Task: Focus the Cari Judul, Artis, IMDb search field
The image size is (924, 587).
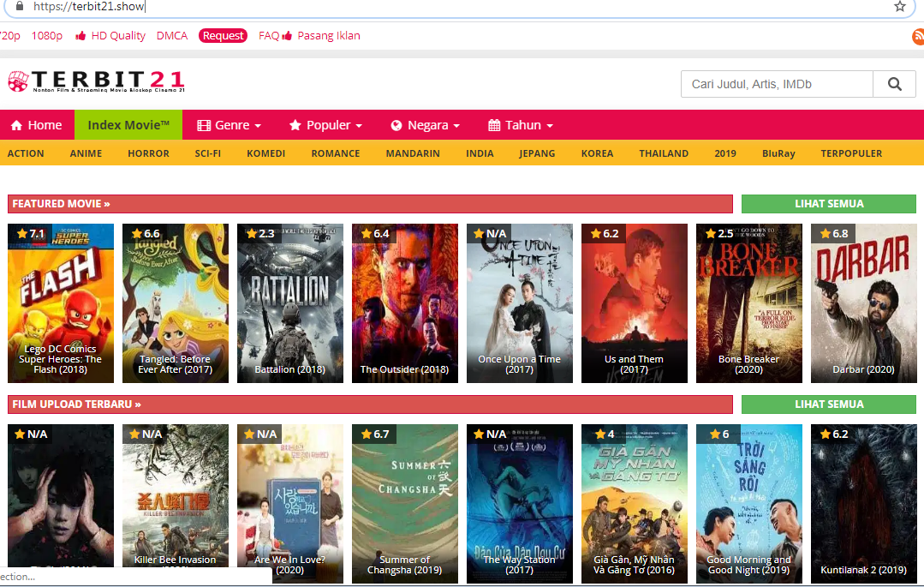Action: click(x=777, y=84)
